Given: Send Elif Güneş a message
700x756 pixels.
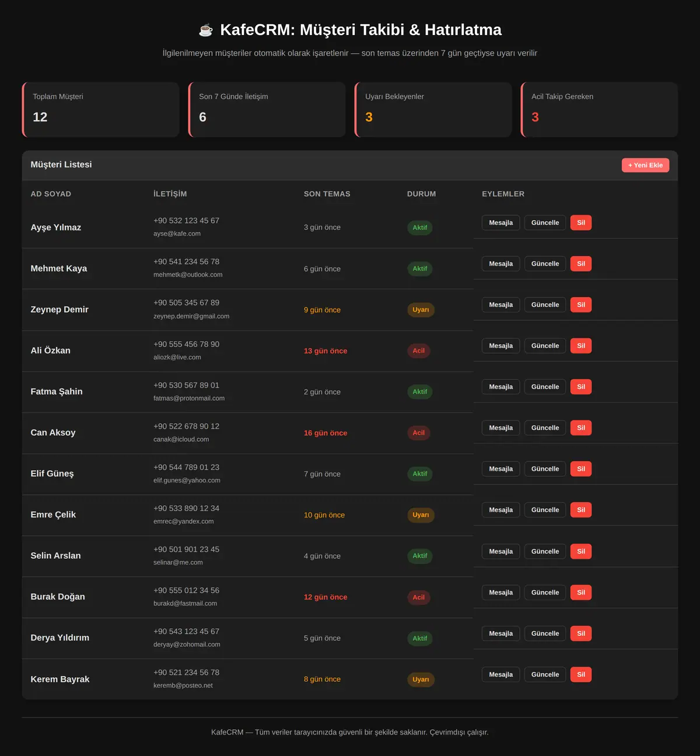Looking at the screenshot, I should tap(501, 469).
